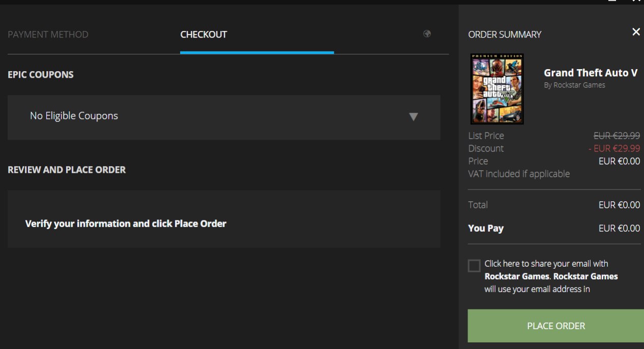Click the List Price label
The width and height of the screenshot is (644, 349).
[486, 136]
